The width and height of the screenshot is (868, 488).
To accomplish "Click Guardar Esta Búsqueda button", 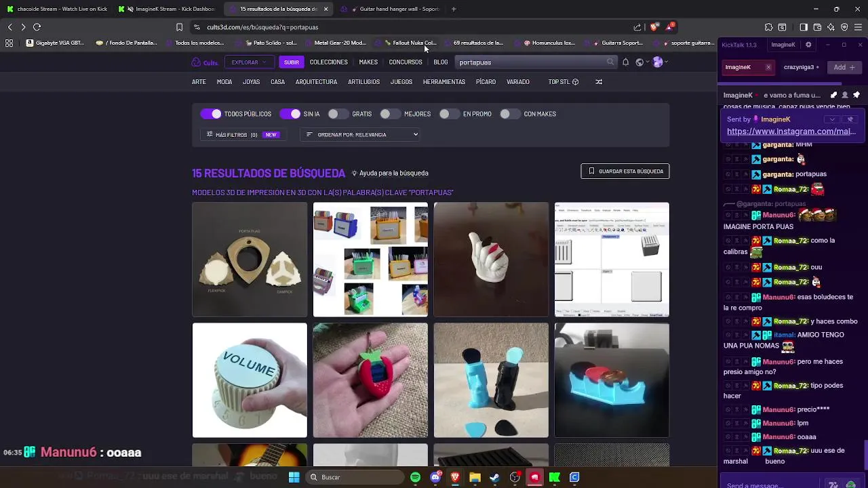I will [x=625, y=171].
